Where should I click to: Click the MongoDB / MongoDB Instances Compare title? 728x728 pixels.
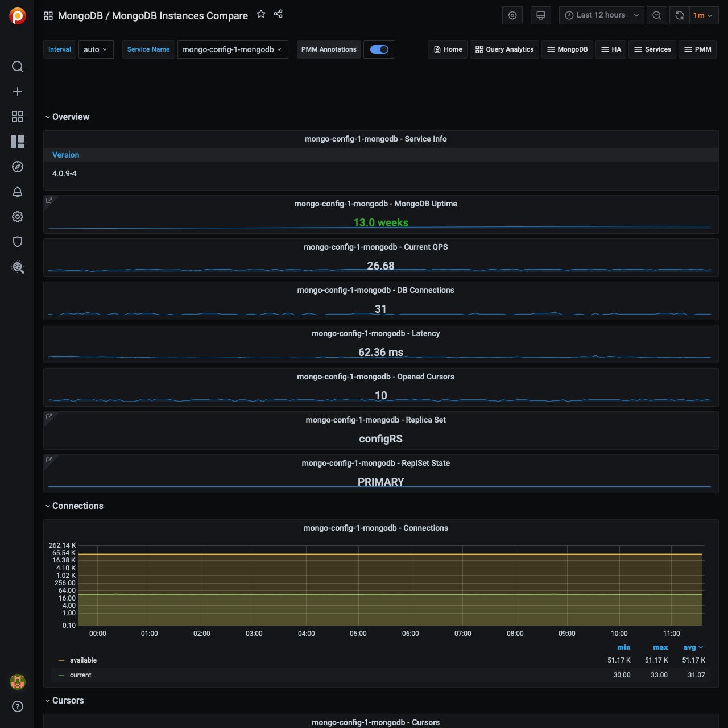click(153, 16)
